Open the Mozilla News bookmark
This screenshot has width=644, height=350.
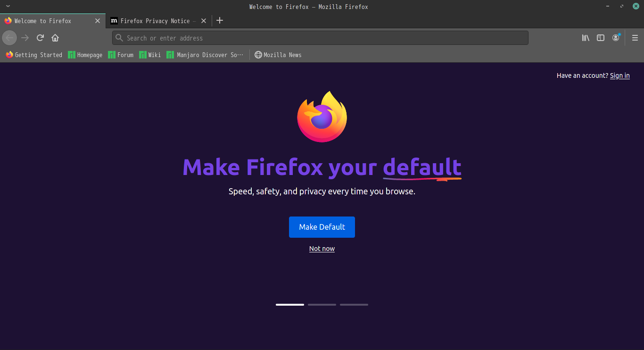coord(278,55)
